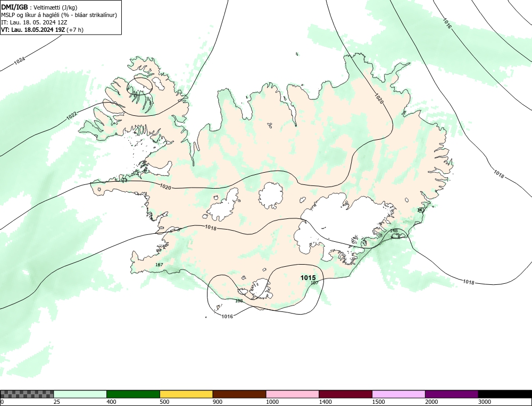Click the 148 value near southeast coast
532x406 pixels.
[x=394, y=231]
